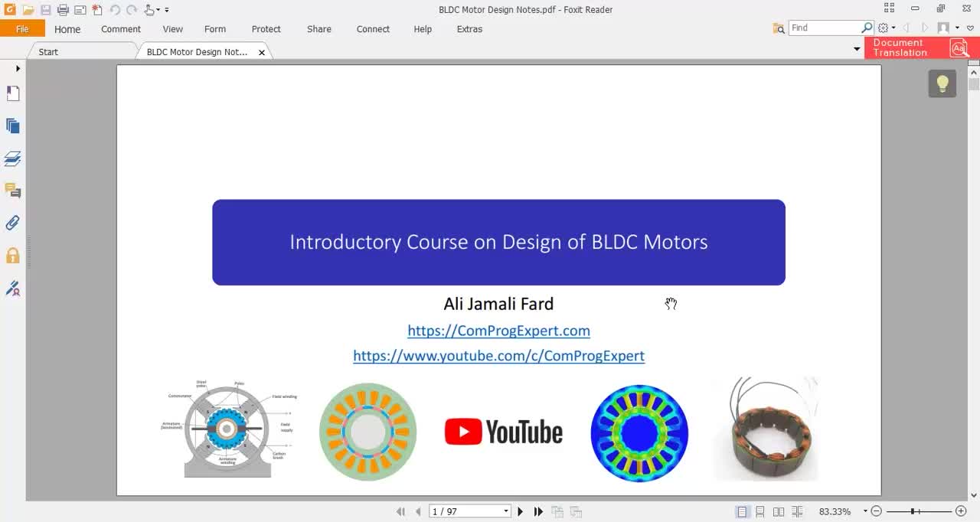Viewport: 980px width, 522px height.
Task: Toggle the ribbon mode grid icon in title bar
Action: click(889, 8)
